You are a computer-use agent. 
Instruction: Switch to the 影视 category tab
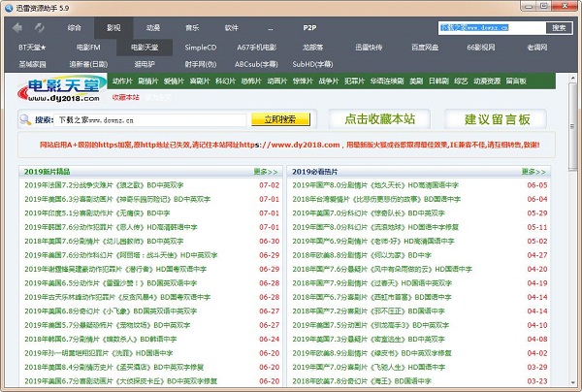point(114,29)
